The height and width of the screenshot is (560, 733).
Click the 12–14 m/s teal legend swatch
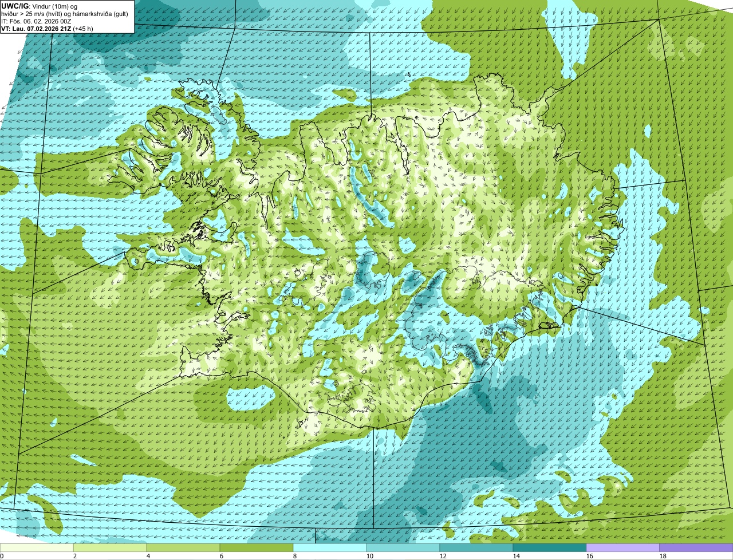click(476, 548)
